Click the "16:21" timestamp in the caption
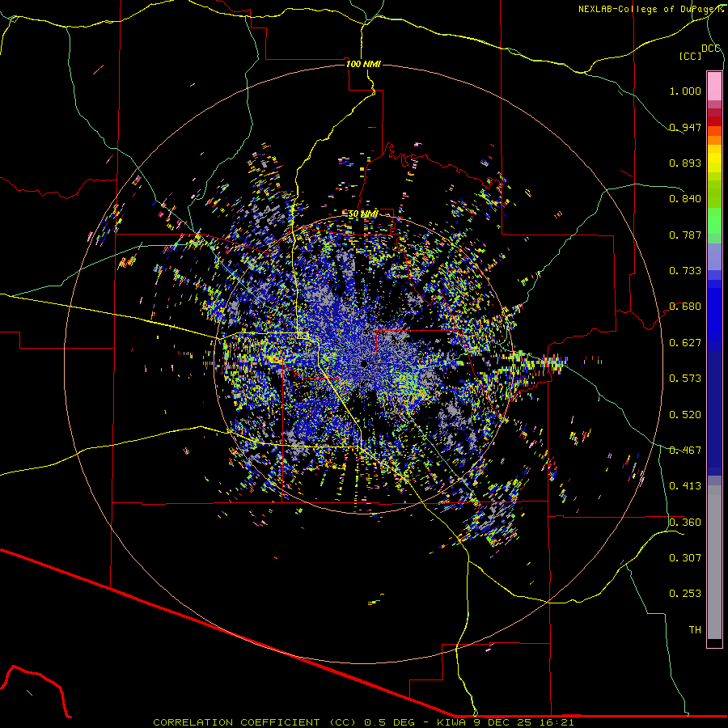Viewport: 728px width, 728px height. pyautogui.click(x=557, y=722)
